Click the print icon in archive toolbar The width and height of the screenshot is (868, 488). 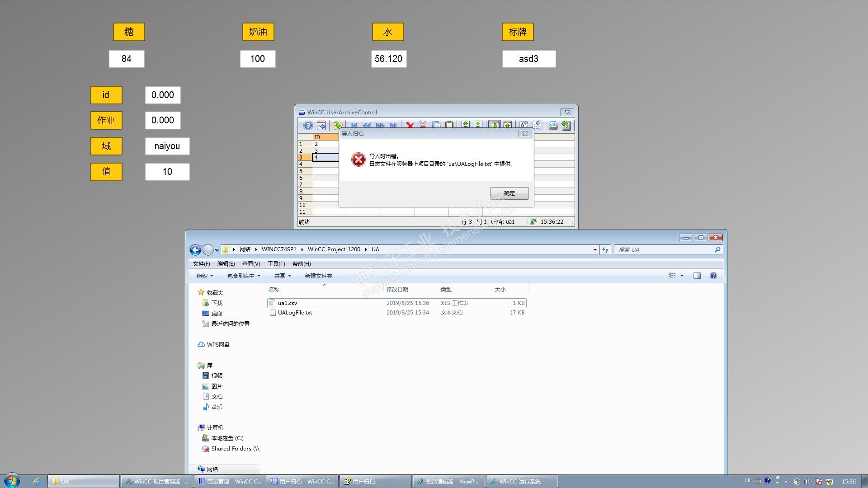[553, 126]
